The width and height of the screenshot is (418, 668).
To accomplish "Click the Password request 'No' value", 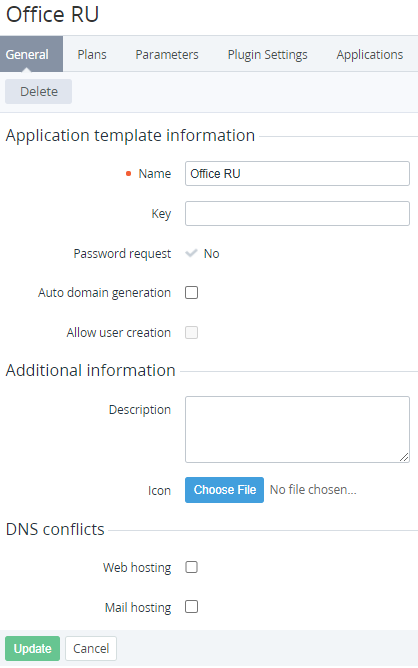I will [x=211, y=253].
